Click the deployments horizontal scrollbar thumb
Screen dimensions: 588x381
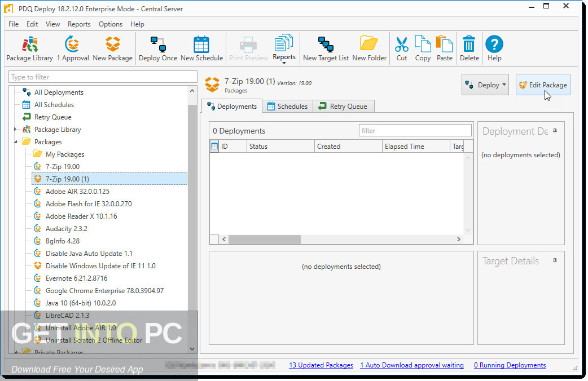[265, 239]
